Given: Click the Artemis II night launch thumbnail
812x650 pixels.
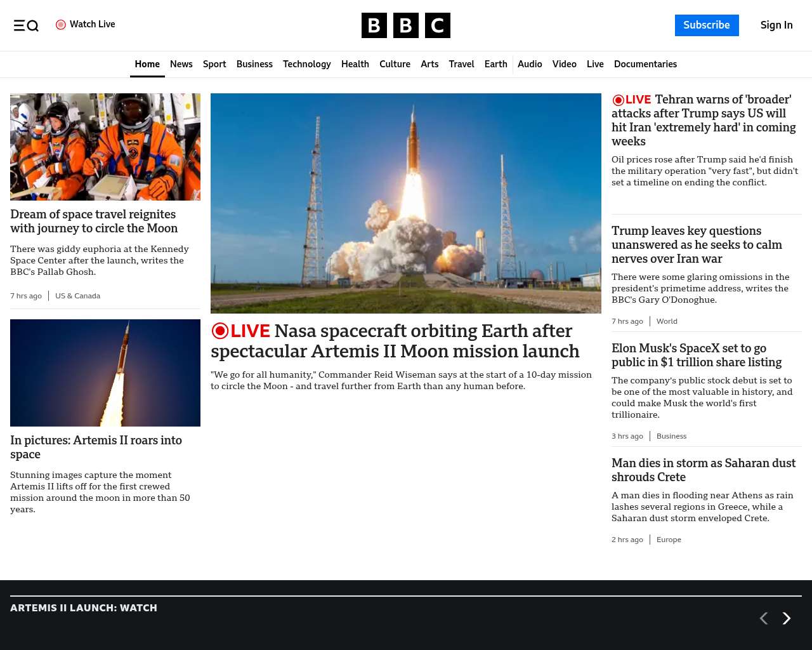Looking at the screenshot, I should point(105,373).
